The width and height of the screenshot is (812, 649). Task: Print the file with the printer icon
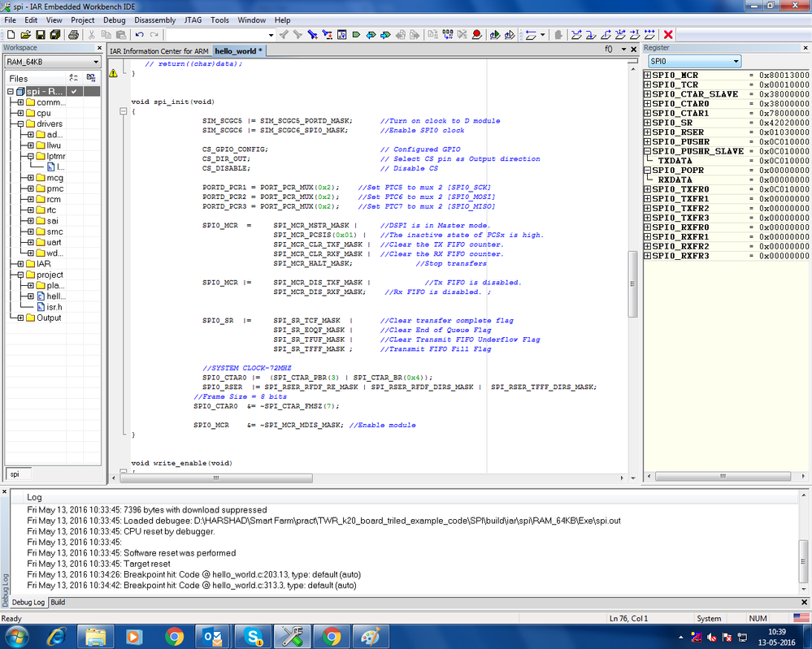pyautogui.click(x=73, y=35)
